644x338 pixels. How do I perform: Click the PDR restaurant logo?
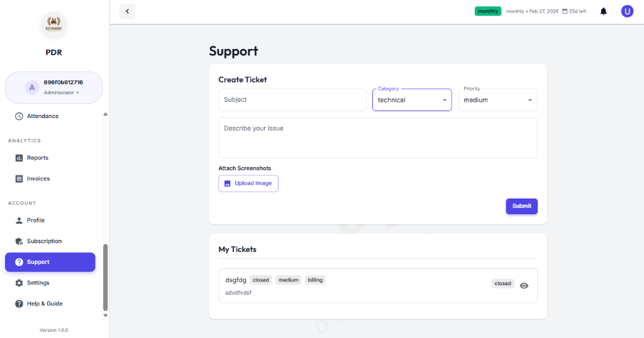coord(54,25)
